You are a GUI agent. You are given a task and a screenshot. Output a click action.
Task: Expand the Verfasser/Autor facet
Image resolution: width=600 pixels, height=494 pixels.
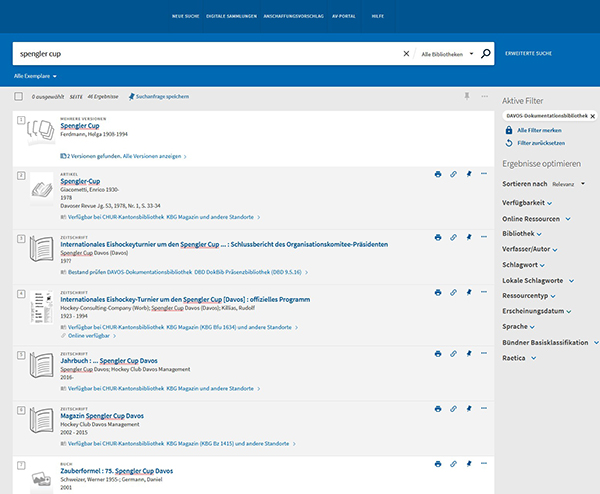click(x=530, y=249)
